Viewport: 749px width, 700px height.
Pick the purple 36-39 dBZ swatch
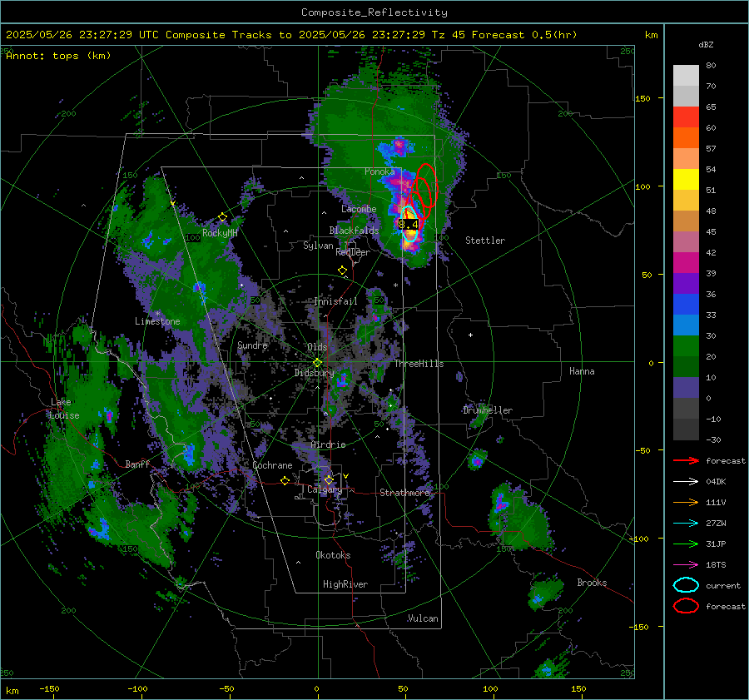pos(686,283)
